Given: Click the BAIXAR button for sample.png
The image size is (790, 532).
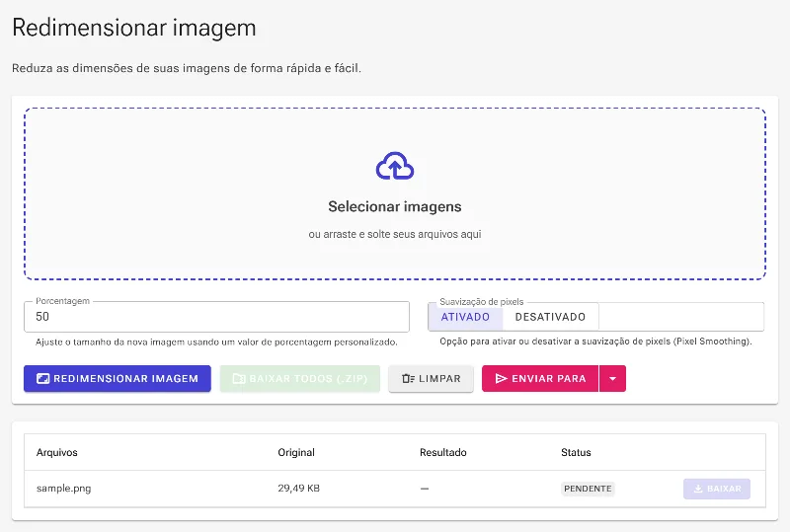Looking at the screenshot, I should coord(717,489).
